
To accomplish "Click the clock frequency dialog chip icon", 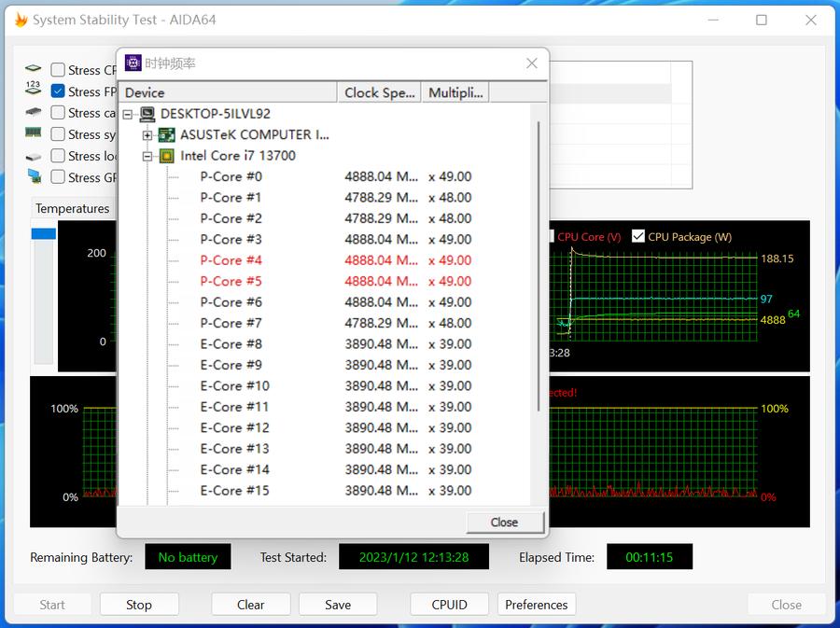I will click(x=133, y=63).
